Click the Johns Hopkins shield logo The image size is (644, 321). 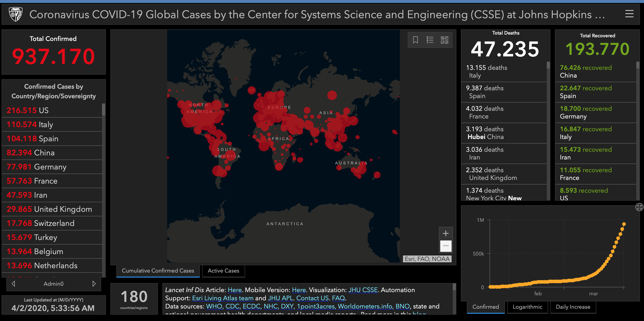tap(15, 14)
